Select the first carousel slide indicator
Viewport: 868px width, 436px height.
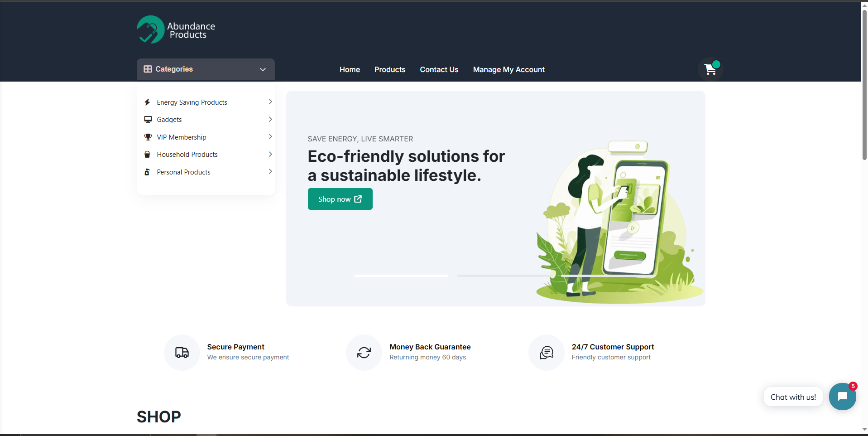coord(401,276)
